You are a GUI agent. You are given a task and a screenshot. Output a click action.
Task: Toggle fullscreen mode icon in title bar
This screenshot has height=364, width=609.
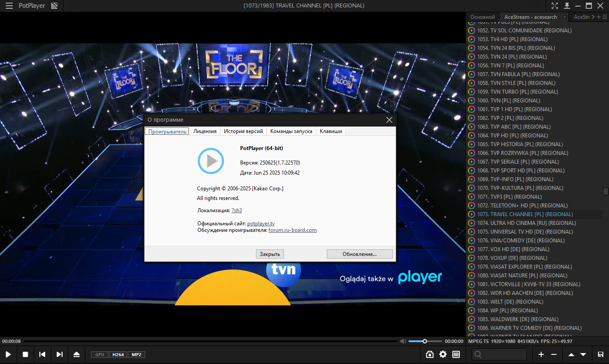click(555, 6)
